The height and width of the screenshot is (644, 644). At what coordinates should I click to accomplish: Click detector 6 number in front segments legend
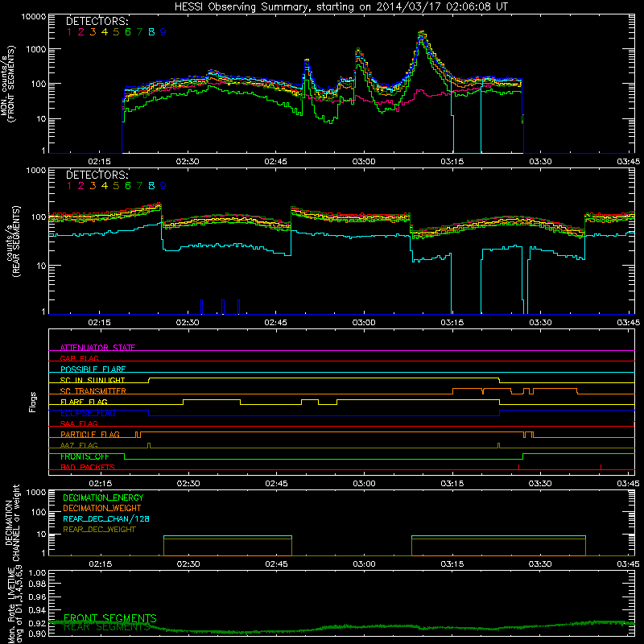[x=128, y=32]
